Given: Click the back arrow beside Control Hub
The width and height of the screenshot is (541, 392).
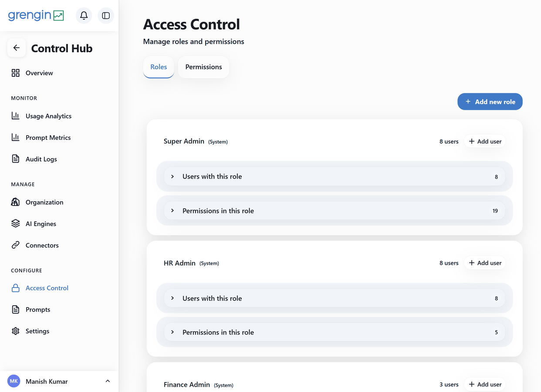Looking at the screenshot, I should 17,48.
